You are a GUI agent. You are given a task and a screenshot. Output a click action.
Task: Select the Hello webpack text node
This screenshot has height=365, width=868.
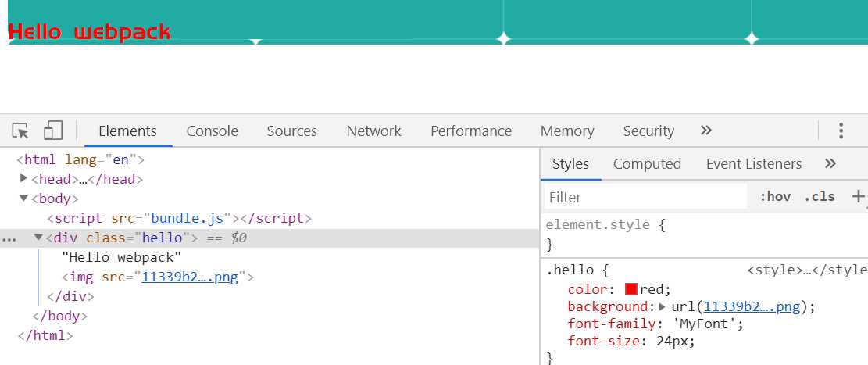coord(122,258)
